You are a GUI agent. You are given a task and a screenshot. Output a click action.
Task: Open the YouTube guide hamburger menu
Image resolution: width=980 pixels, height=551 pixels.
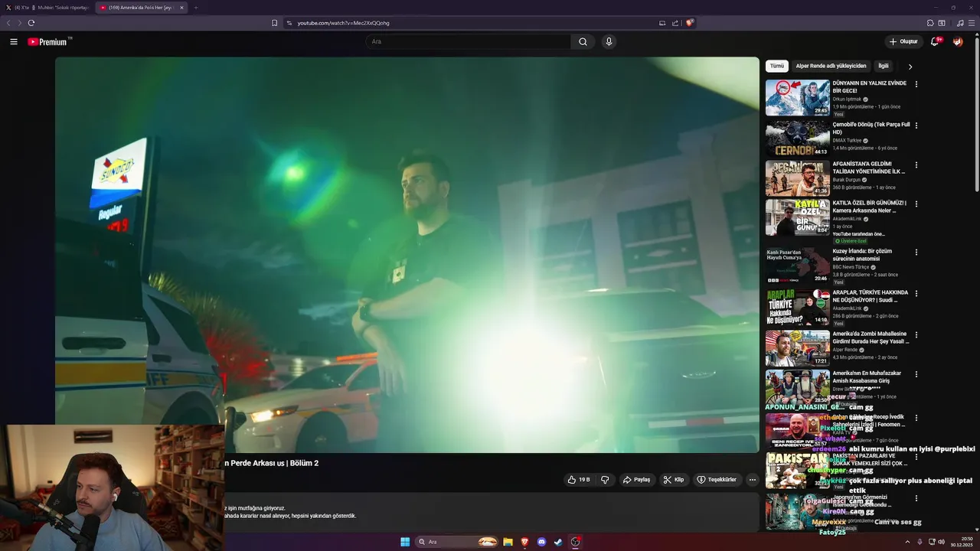(x=14, y=42)
